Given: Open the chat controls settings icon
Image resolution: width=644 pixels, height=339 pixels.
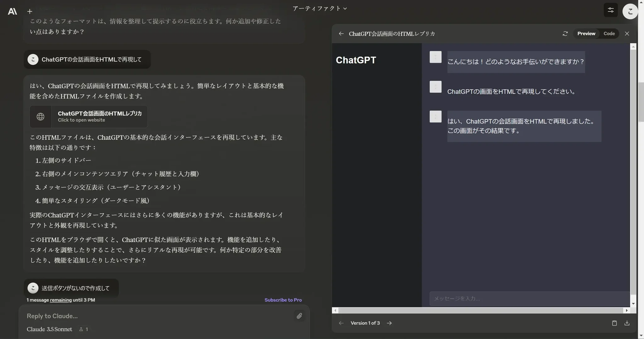Looking at the screenshot, I should coord(611,10).
